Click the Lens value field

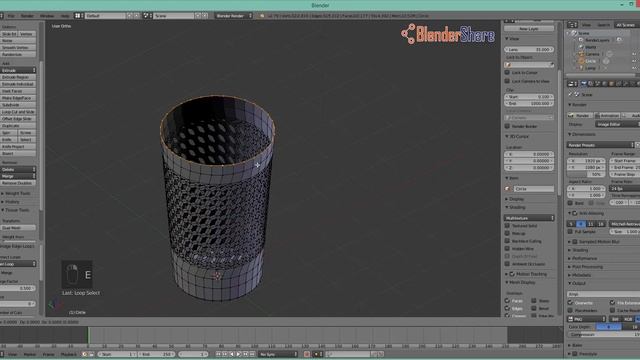click(x=529, y=49)
